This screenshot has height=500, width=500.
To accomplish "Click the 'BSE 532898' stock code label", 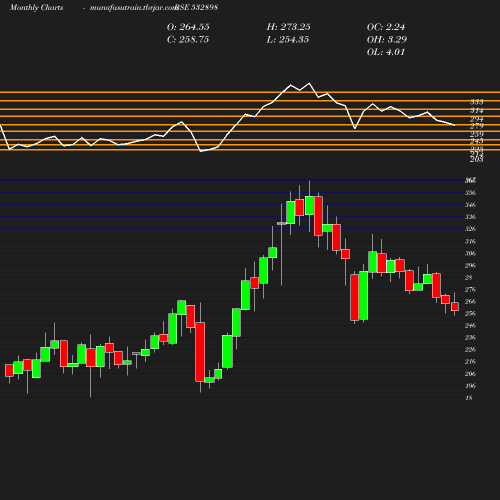I will click(197, 7).
